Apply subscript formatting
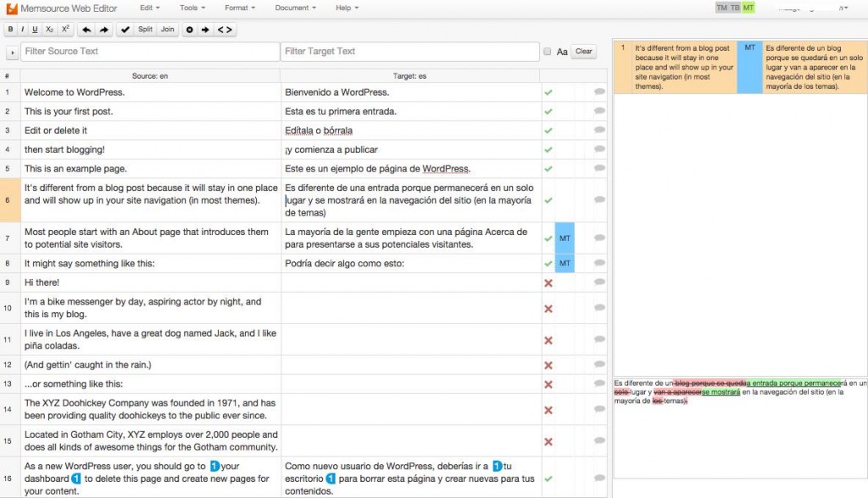Screen dimensions: 868x498 [49, 30]
